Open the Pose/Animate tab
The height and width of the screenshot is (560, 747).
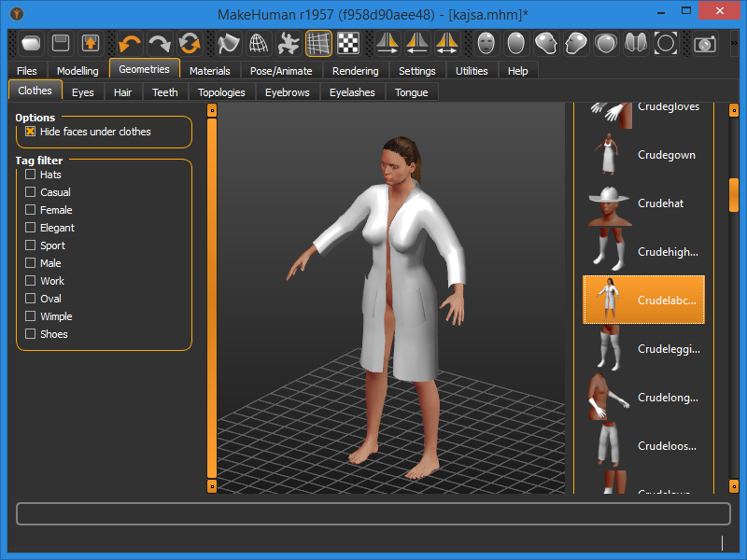point(281,71)
